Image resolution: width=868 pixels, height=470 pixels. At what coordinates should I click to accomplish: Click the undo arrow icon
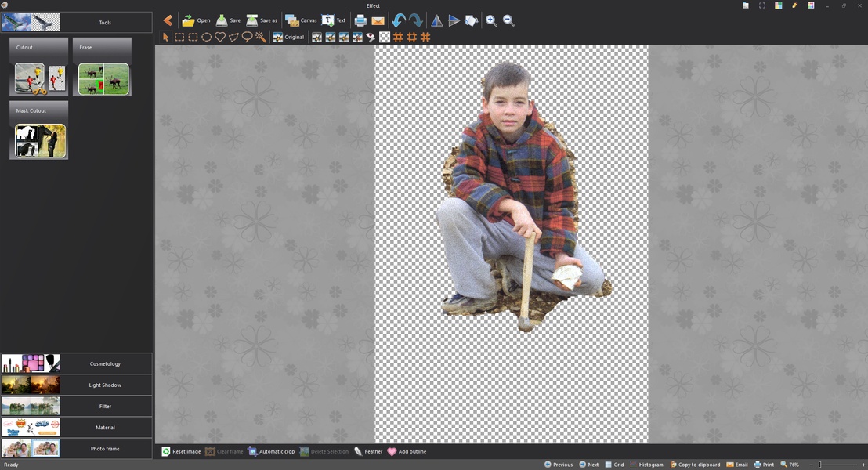[398, 20]
